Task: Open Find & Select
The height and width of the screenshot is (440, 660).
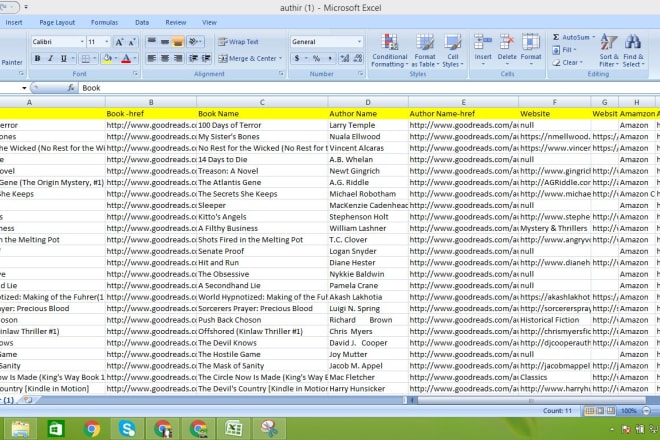Action: click(633, 51)
